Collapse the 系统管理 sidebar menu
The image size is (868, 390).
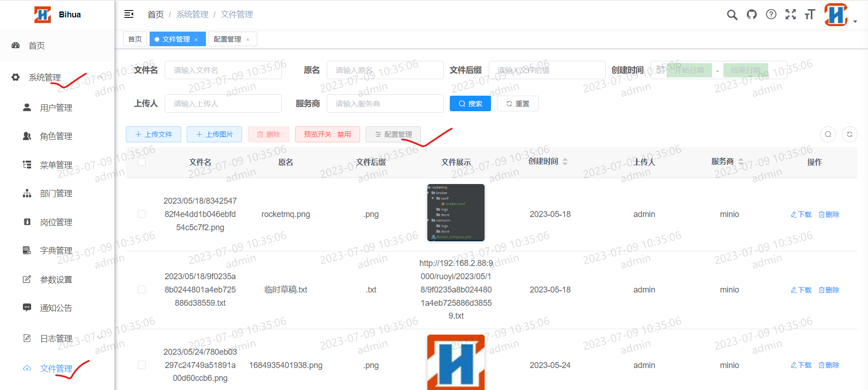click(x=57, y=78)
